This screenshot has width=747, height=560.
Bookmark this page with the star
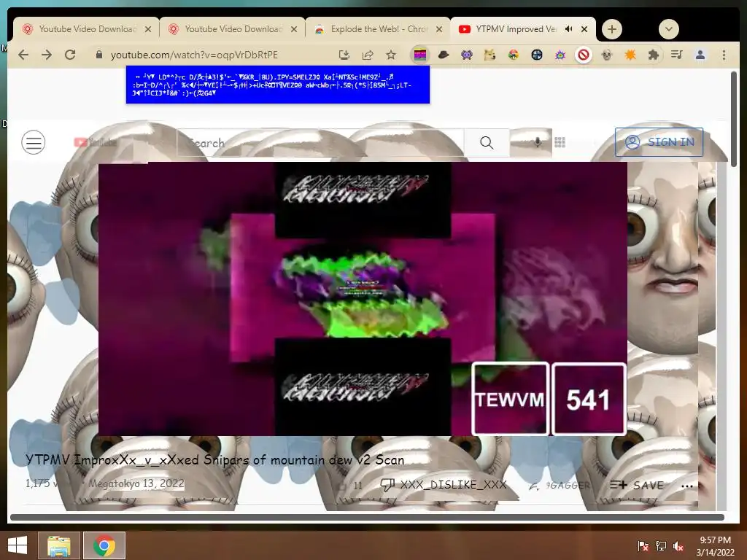tap(391, 55)
